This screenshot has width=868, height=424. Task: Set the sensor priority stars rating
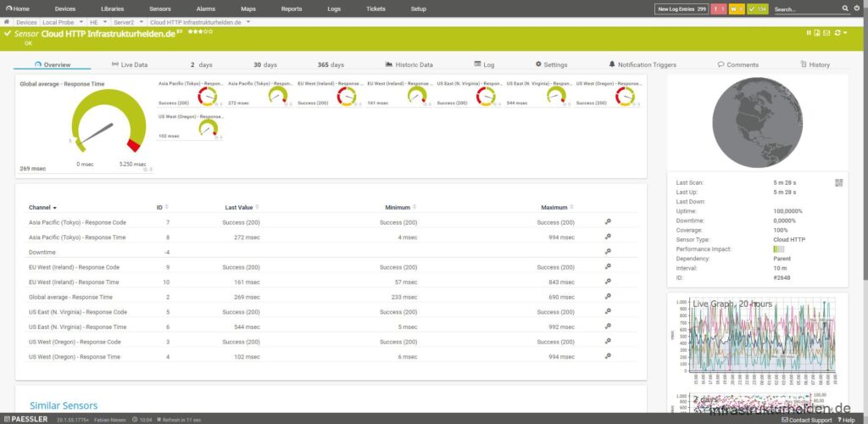[x=200, y=31]
